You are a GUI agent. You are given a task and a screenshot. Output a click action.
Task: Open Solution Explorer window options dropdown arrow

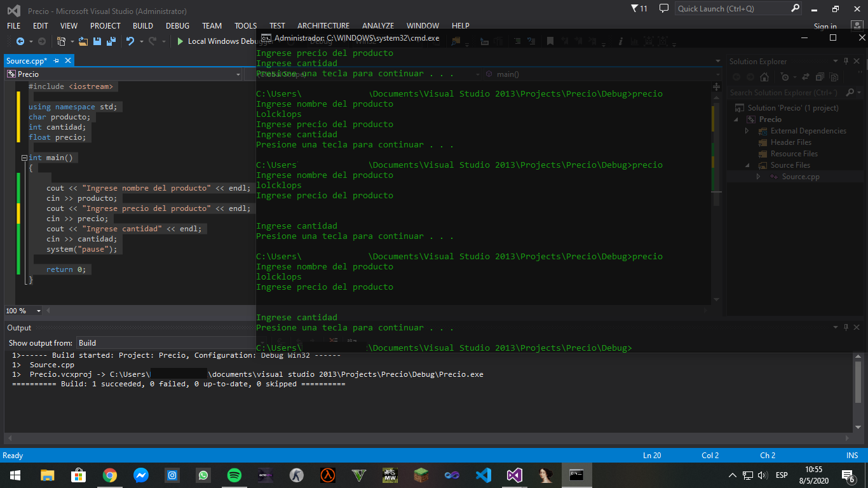836,61
